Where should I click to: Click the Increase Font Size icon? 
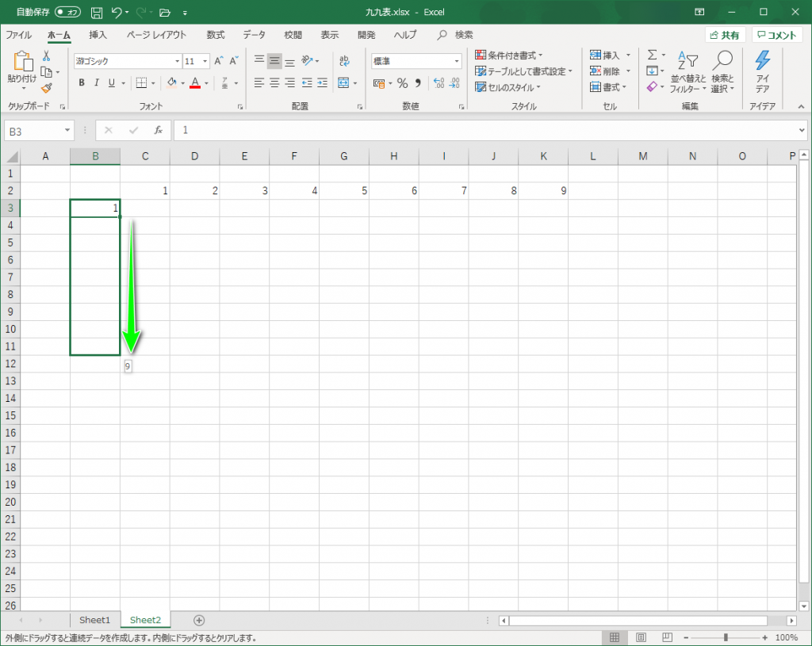(x=219, y=61)
